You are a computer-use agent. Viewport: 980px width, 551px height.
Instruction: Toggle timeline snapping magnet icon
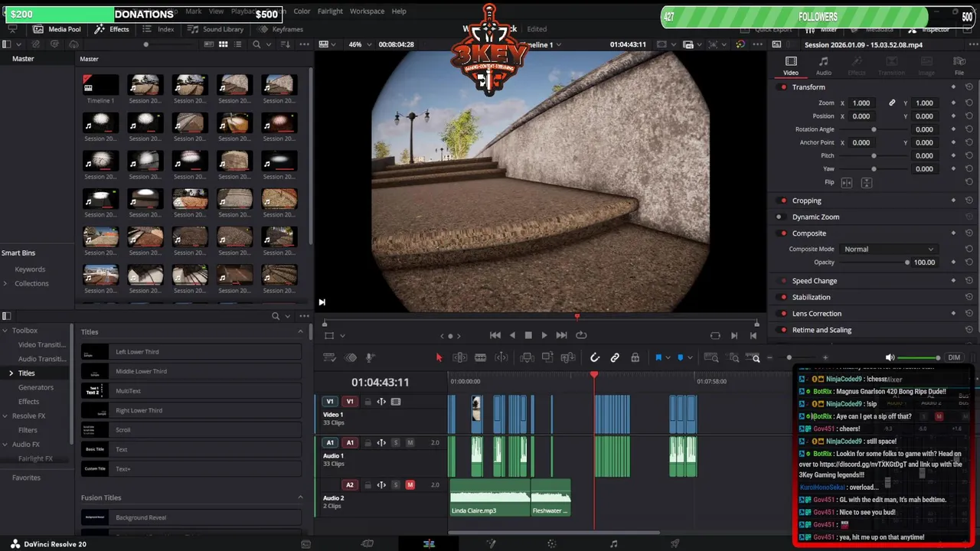pos(595,357)
